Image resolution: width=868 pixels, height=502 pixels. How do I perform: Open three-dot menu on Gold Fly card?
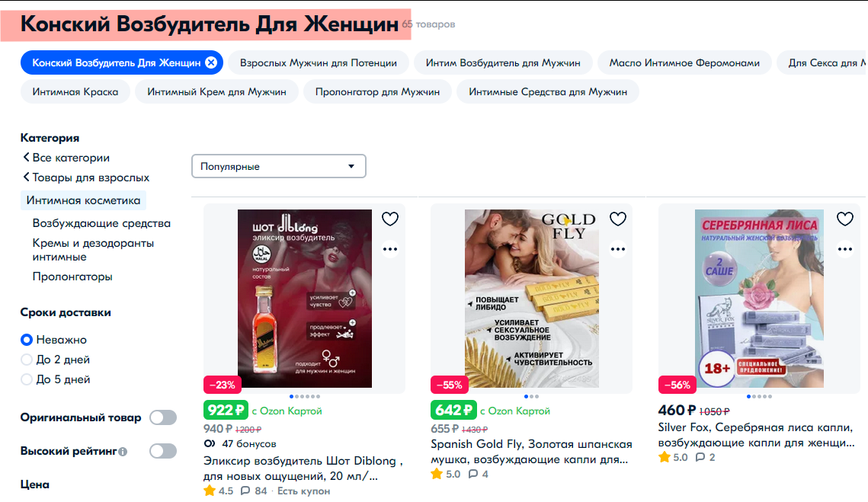click(x=618, y=249)
